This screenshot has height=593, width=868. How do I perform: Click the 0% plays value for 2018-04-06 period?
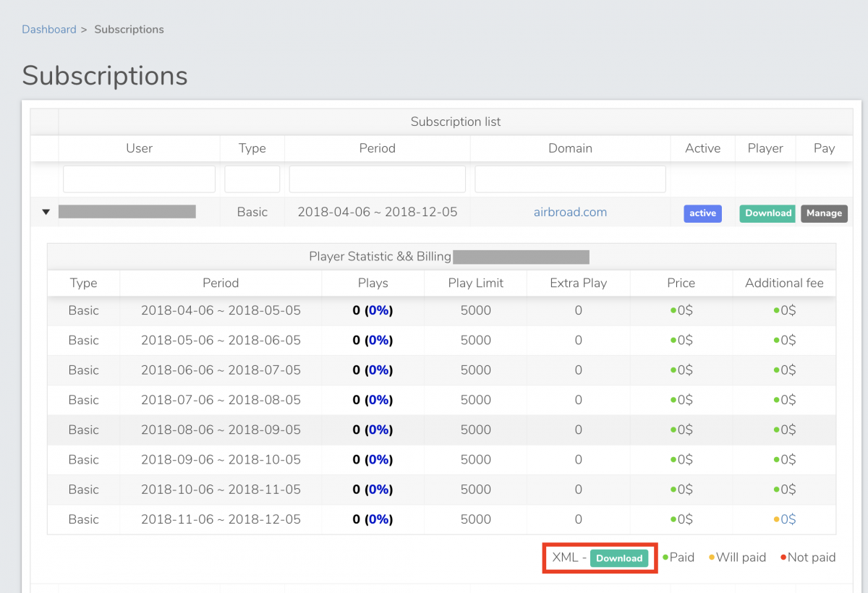[380, 311]
